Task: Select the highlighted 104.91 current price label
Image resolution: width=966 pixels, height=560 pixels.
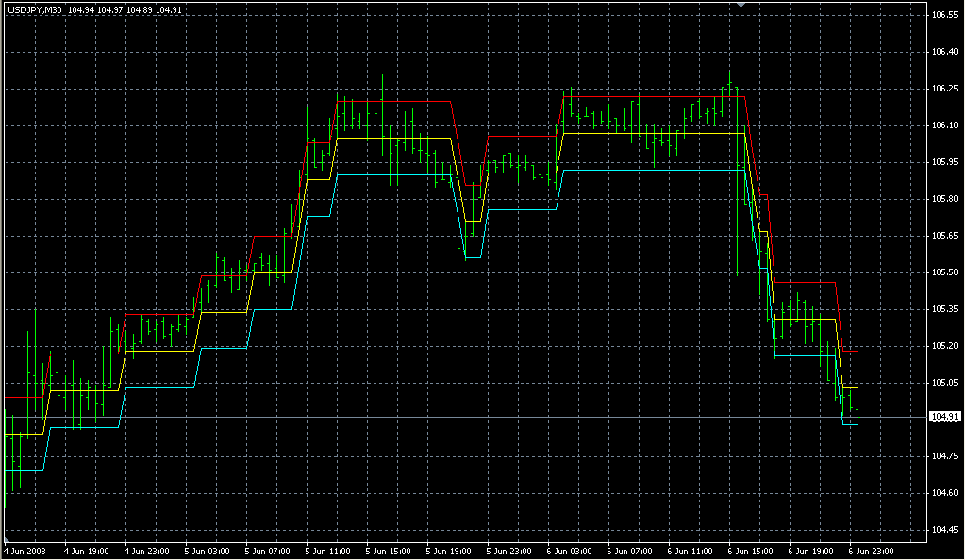Action: tap(943, 417)
